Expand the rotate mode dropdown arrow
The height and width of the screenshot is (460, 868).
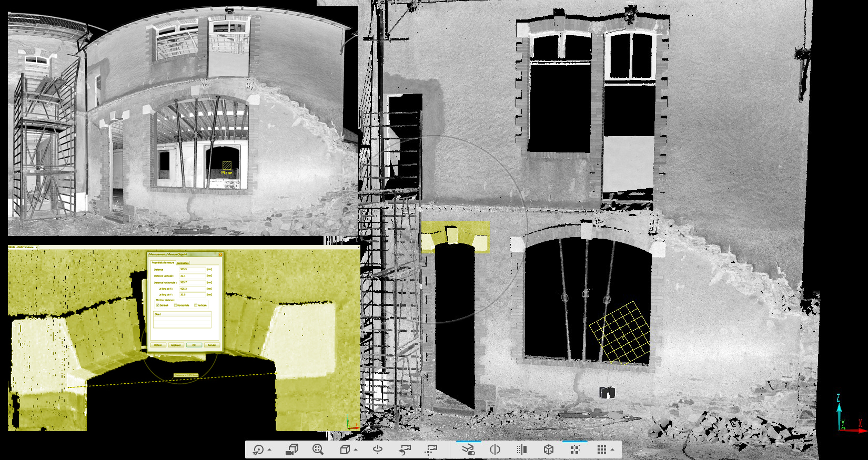tap(270, 451)
